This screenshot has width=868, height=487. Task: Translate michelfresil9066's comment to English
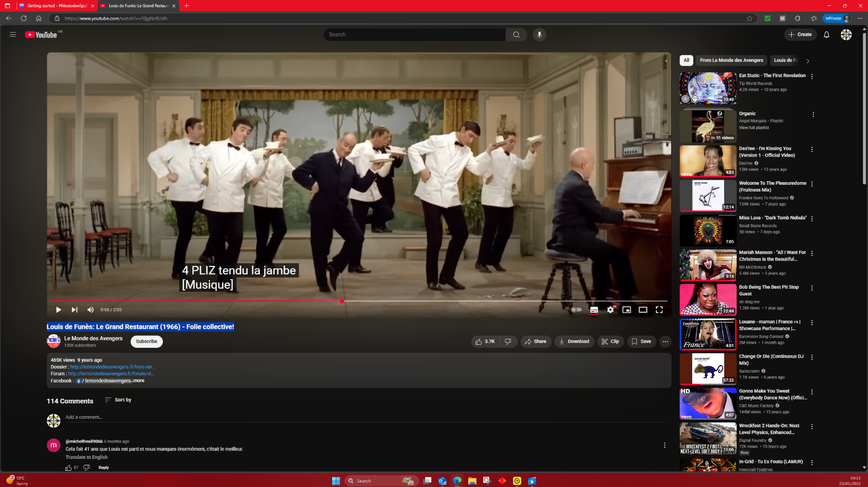click(87, 457)
